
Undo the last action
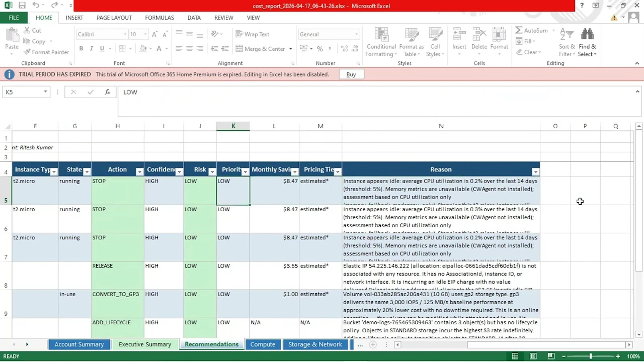(36, 5)
